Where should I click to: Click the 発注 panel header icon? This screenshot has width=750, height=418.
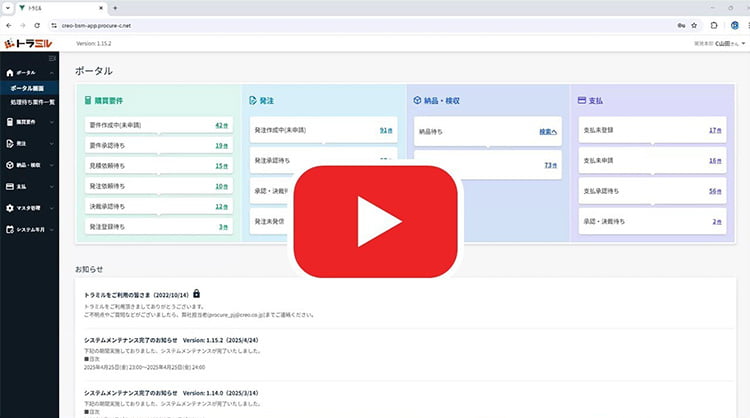coord(253,100)
